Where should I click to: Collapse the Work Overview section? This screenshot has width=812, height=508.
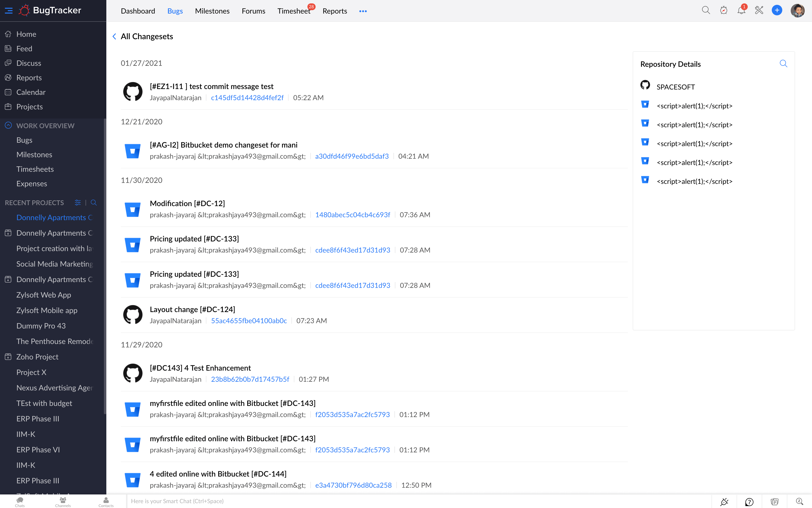click(x=8, y=125)
